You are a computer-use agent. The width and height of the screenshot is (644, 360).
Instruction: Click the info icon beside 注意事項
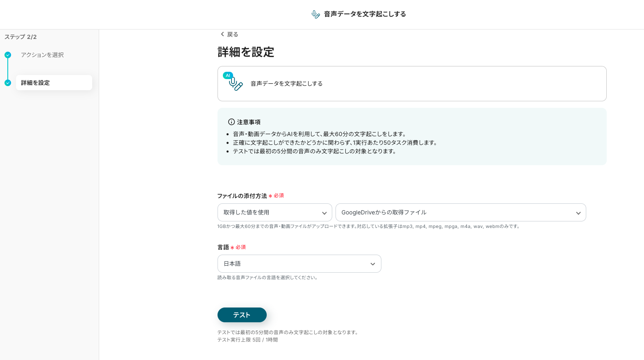pos(231,122)
